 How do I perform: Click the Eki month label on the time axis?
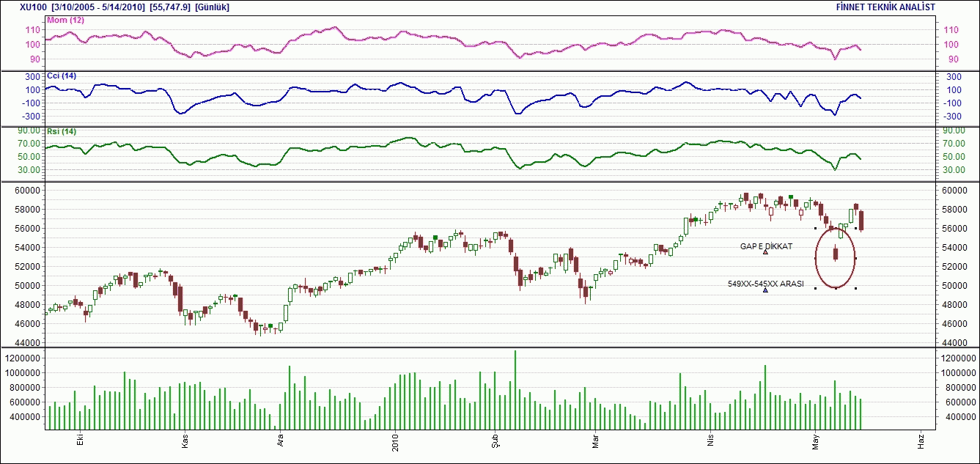pyautogui.click(x=80, y=440)
